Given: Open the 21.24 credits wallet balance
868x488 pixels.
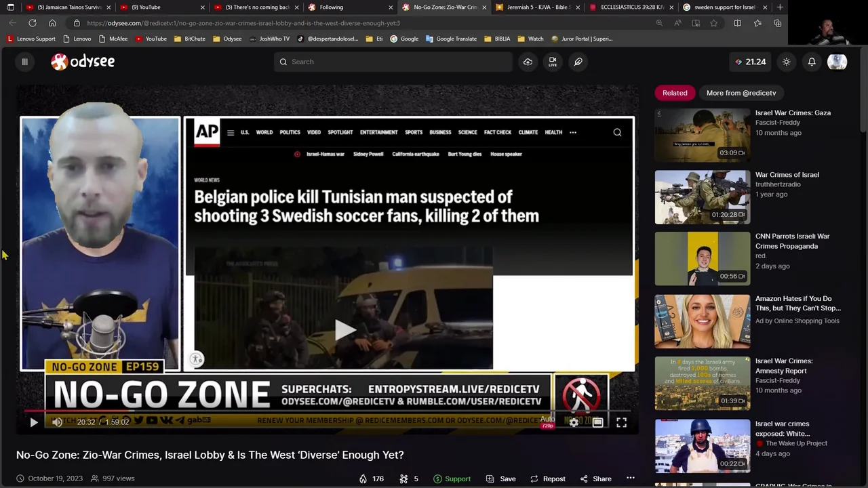Looking at the screenshot, I should click(x=751, y=62).
